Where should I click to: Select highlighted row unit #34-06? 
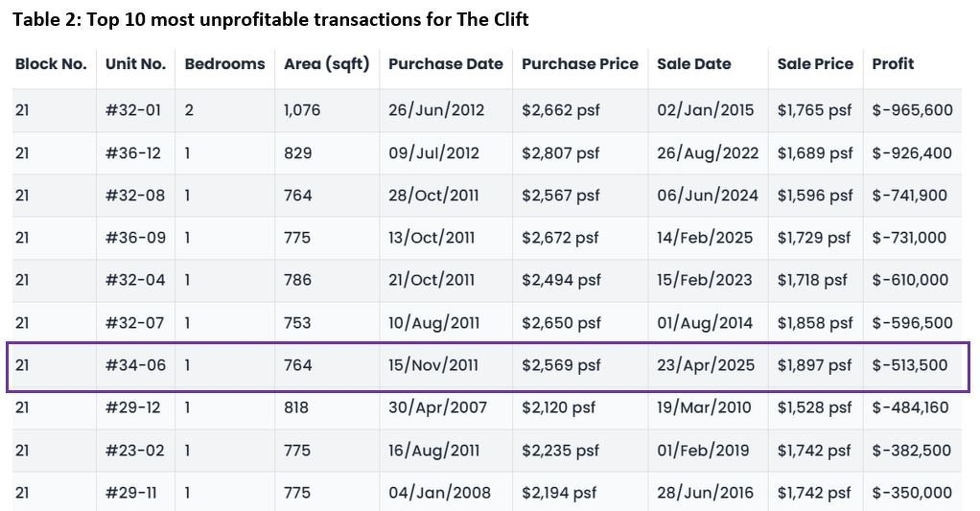pyautogui.click(x=133, y=365)
